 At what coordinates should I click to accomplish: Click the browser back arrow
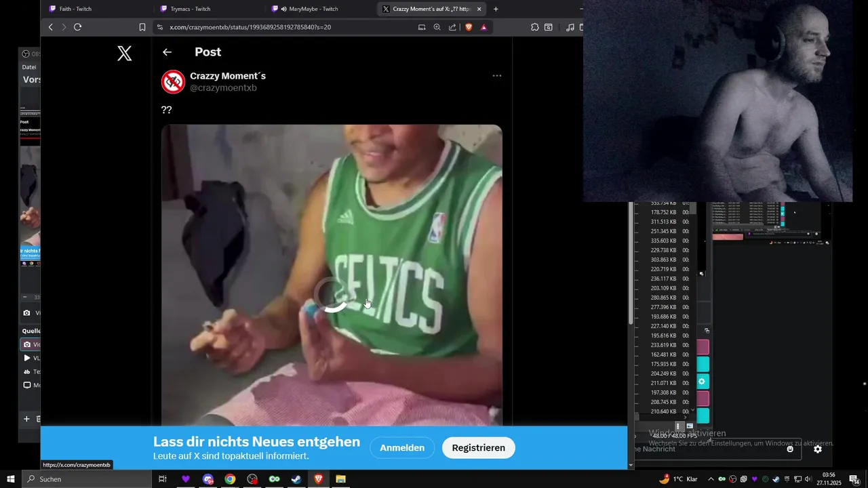click(x=50, y=27)
